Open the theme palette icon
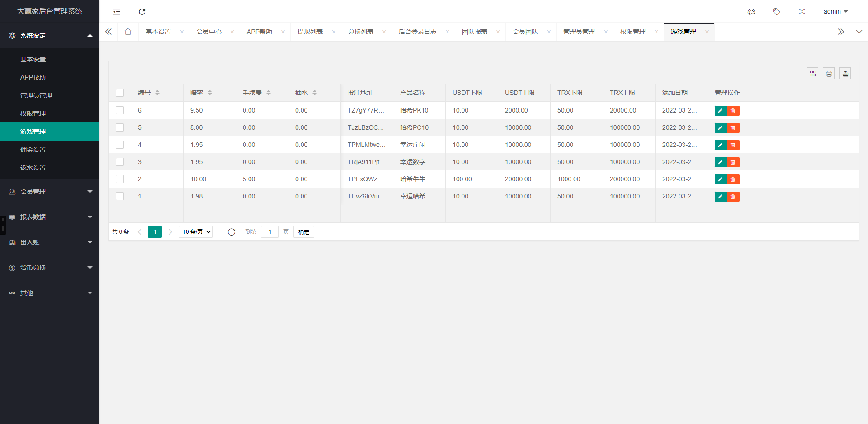The image size is (868, 424). 751,12
